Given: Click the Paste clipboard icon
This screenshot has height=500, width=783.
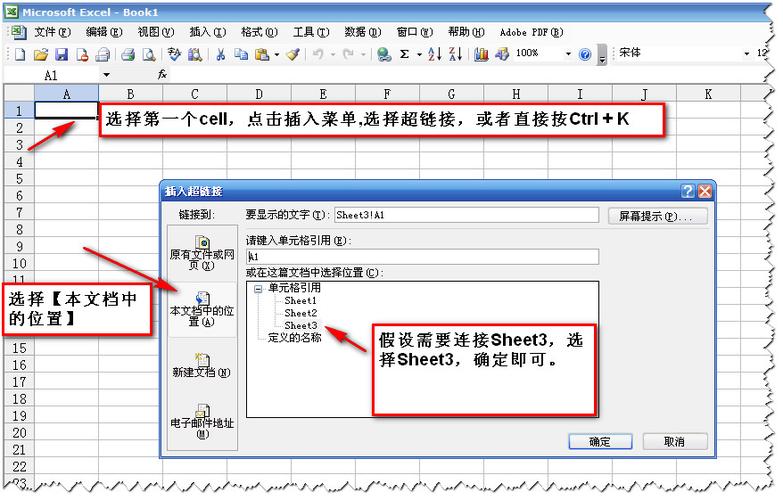Looking at the screenshot, I should click(262, 54).
